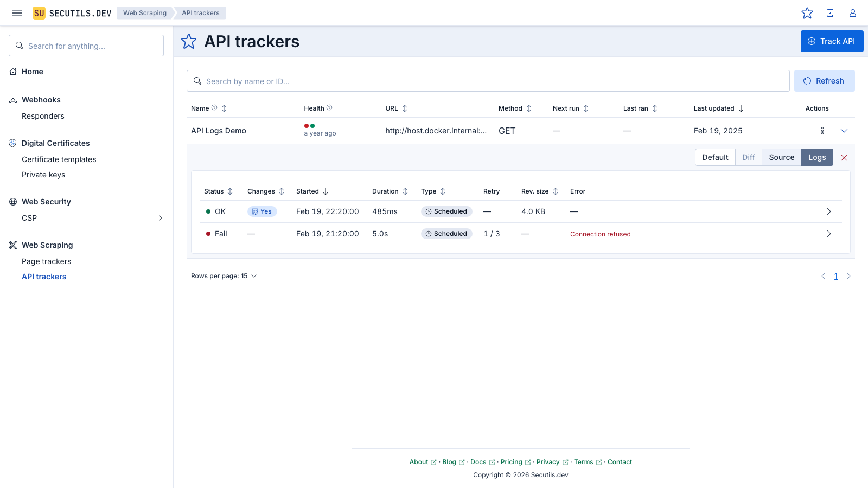Click the Track API button
868x488 pixels.
[x=832, y=41]
